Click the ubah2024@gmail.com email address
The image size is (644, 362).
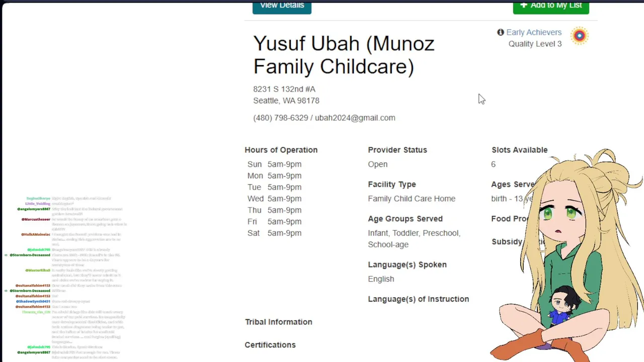[x=355, y=118]
